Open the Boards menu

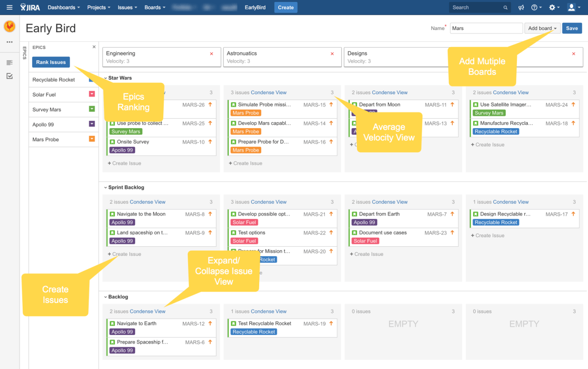[155, 7]
